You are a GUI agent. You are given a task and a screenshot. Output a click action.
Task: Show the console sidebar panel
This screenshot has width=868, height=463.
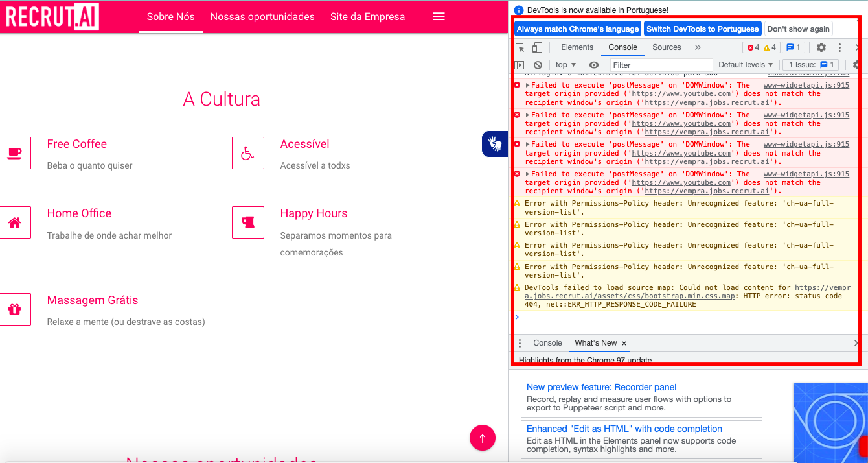520,65
